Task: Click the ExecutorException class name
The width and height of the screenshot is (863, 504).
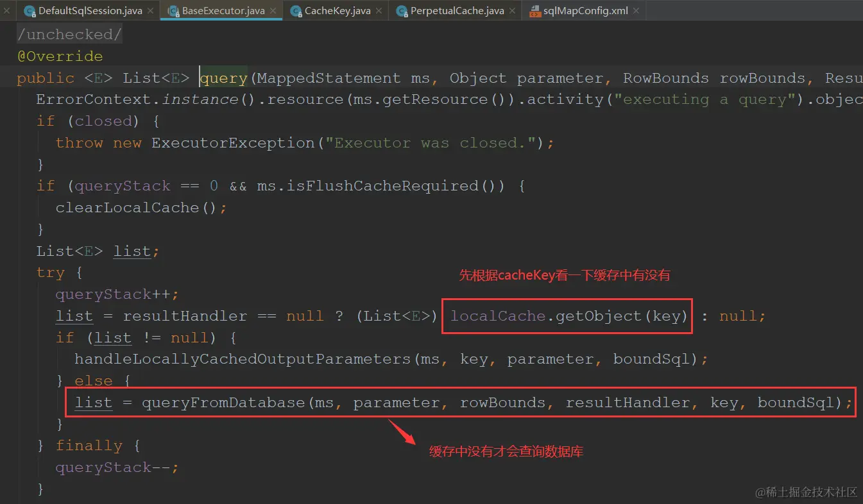Action: tap(233, 142)
